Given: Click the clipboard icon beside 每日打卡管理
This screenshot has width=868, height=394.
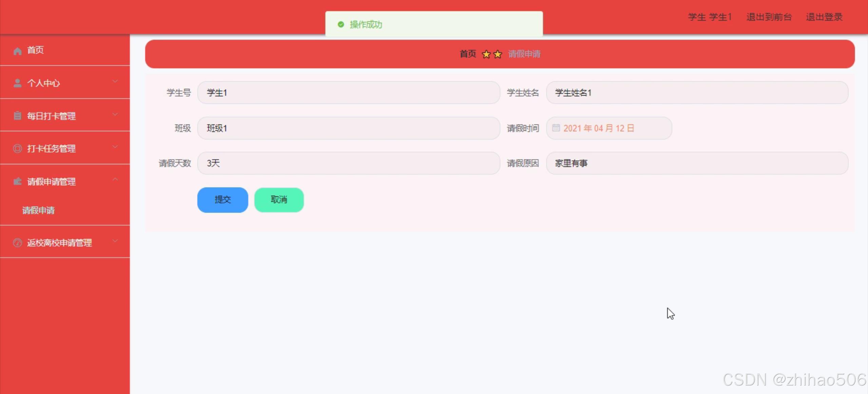Looking at the screenshot, I should coord(17,116).
